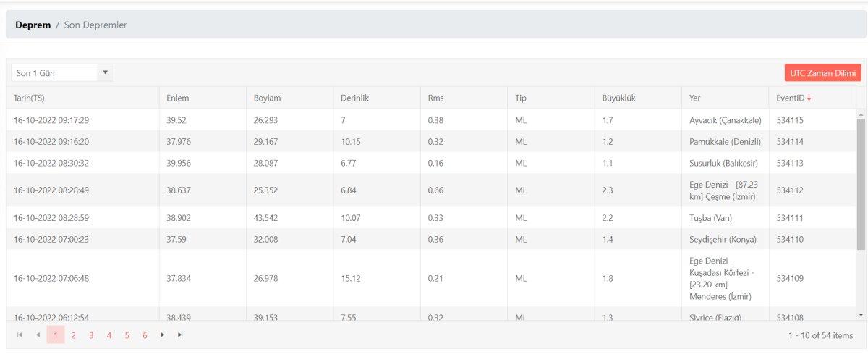Jump to last page of results
The height and width of the screenshot is (357, 868).
pyautogui.click(x=180, y=335)
